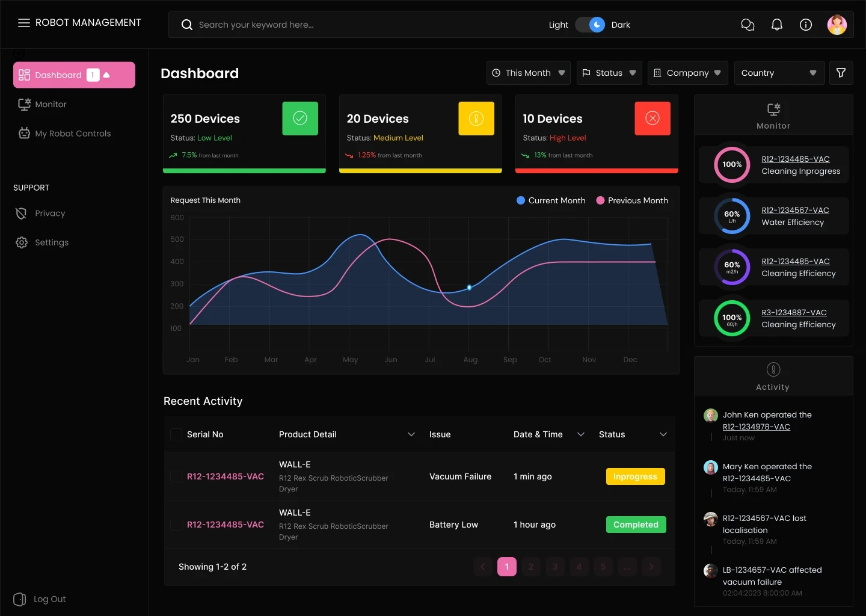Screen dimensions: 866x616
Task: Tick checkbox for the Vacuum Failure row
Action: pyautogui.click(x=176, y=476)
